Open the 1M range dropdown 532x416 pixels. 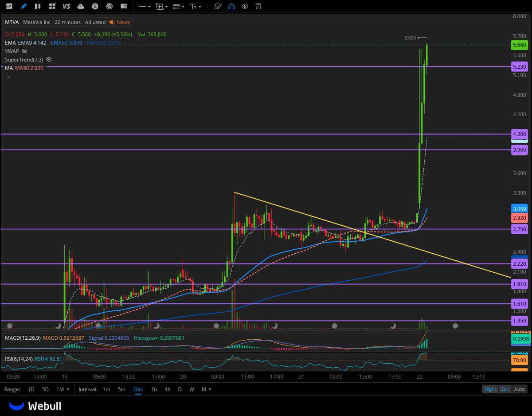coord(63,389)
